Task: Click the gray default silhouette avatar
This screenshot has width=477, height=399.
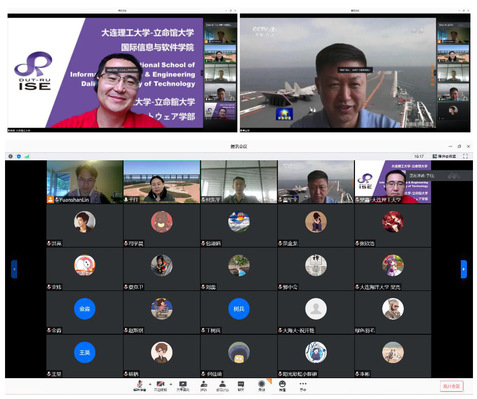Action: tap(316, 309)
